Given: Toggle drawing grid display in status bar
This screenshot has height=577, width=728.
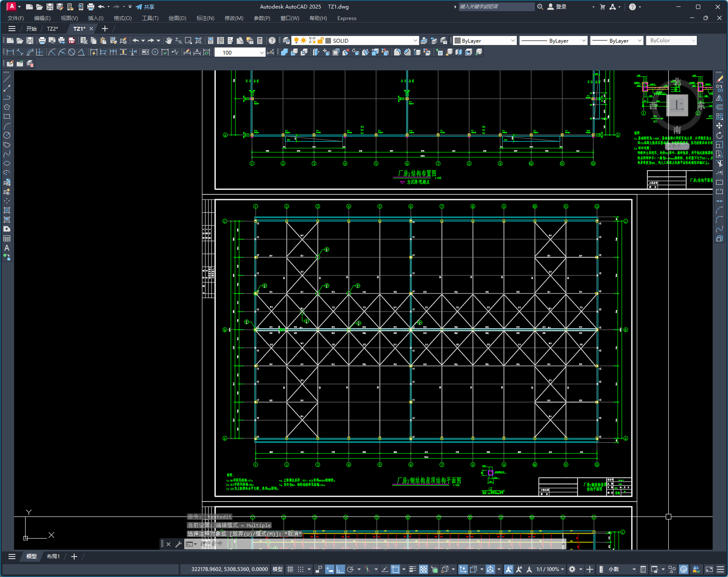Looking at the screenshot, I should [x=290, y=569].
